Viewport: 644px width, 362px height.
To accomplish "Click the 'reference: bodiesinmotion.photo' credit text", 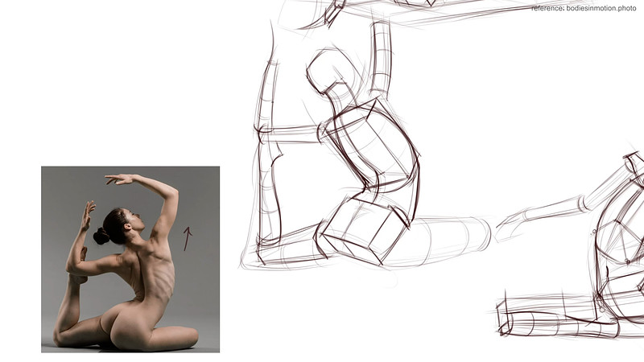I will click(584, 8).
